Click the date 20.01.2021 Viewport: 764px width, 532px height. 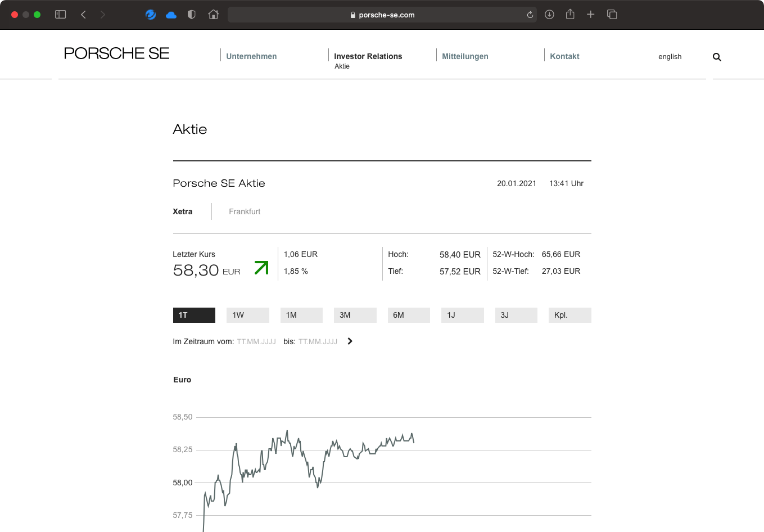click(x=517, y=183)
